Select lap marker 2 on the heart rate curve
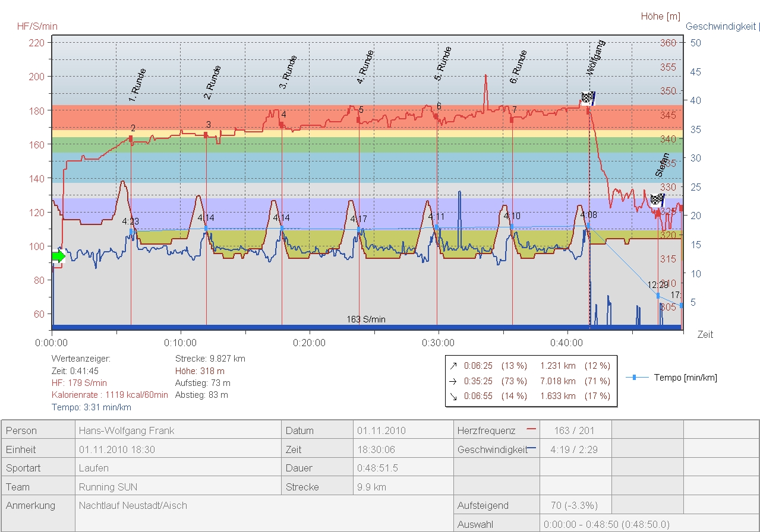This screenshot has height=532, width=760. [131, 139]
